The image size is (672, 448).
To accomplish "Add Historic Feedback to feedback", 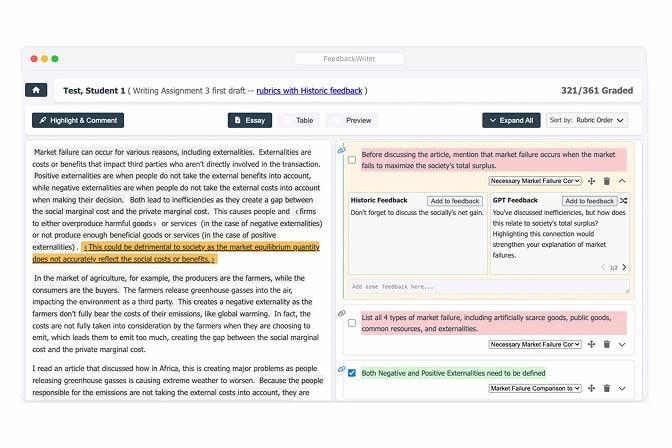I will point(455,201).
